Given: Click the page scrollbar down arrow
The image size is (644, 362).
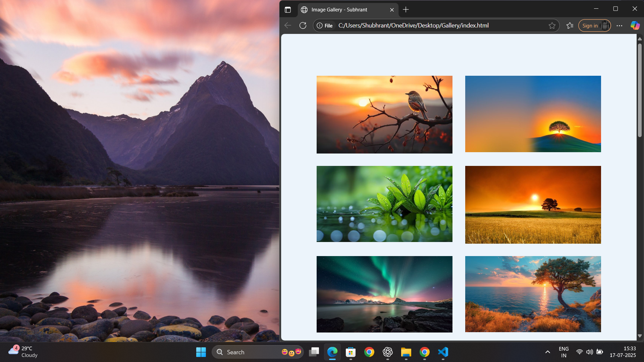Looking at the screenshot, I should [x=640, y=336].
